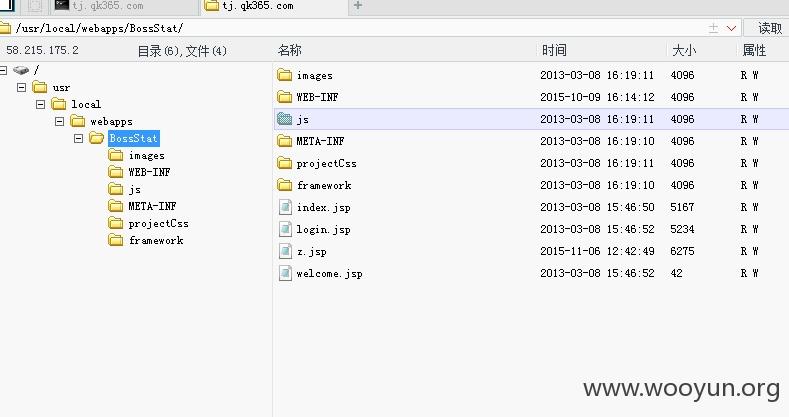789x417 pixels.
Task: Click the size value 5234 of login.jsp
Action: tap(682, 229)
